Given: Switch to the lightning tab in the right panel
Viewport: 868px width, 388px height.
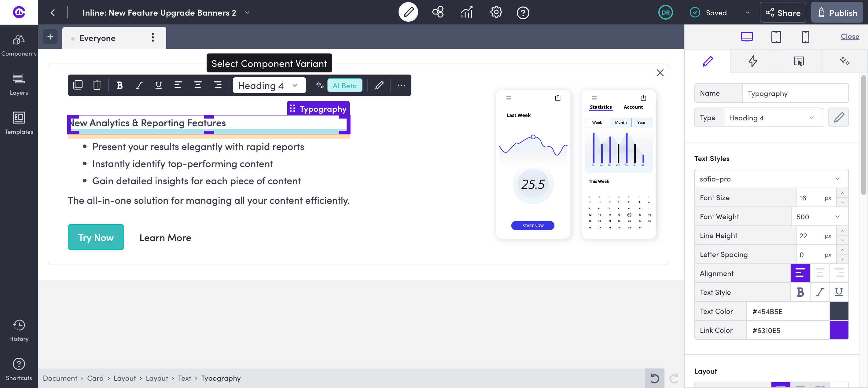Looking at the screenshot, I should pos(753,62).
